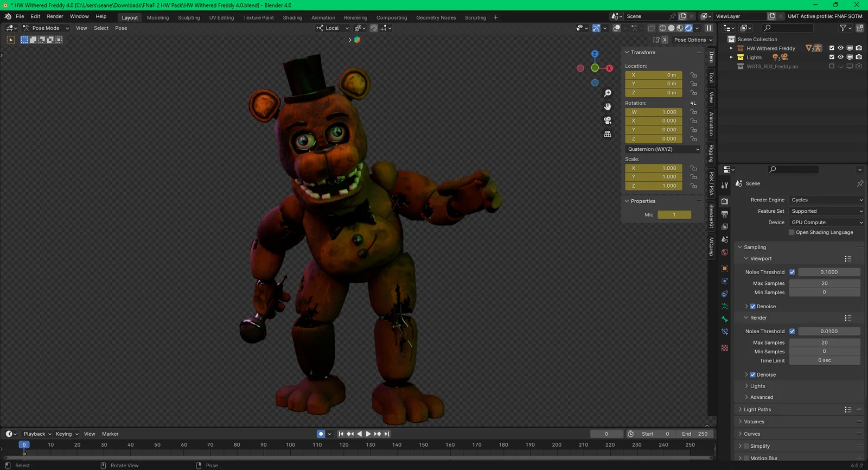Open the Render properties tab icon
This screenshot has height=470, width=868.
pos(725,201)
